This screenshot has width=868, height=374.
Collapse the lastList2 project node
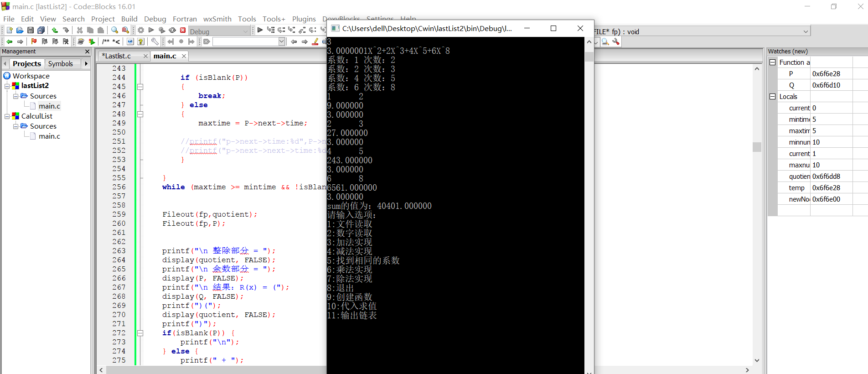click(x=7, y=86)
